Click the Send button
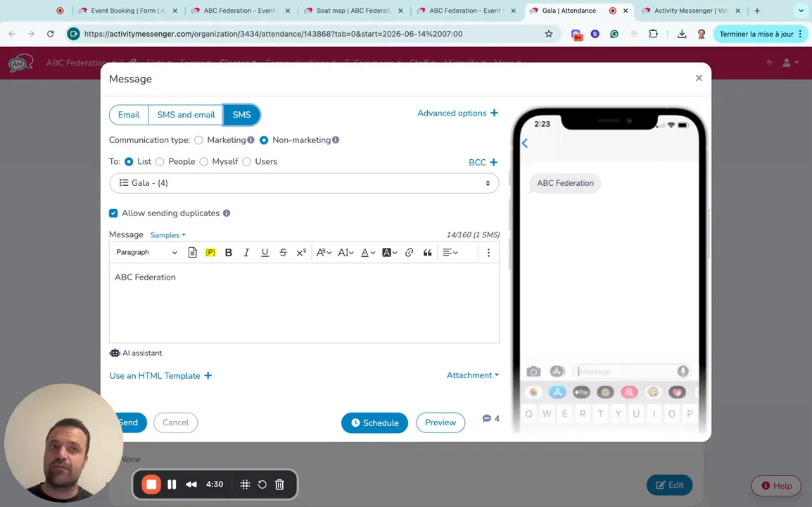812x507 pixels. pos(129,423)
